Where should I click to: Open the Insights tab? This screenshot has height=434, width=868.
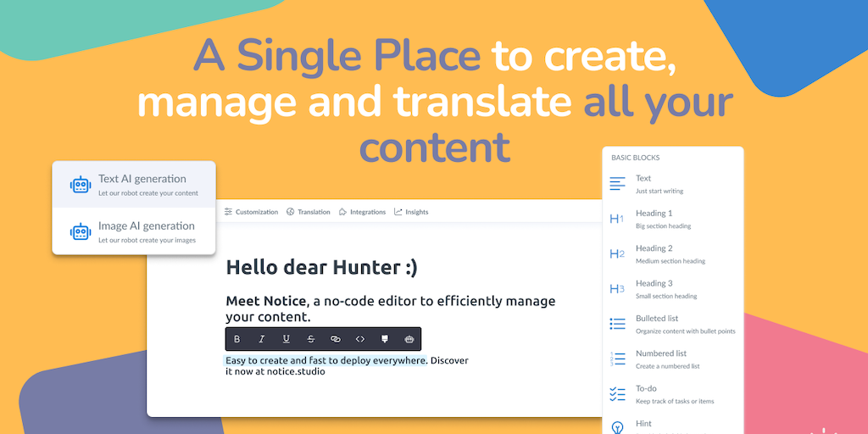tap(411, 211)
